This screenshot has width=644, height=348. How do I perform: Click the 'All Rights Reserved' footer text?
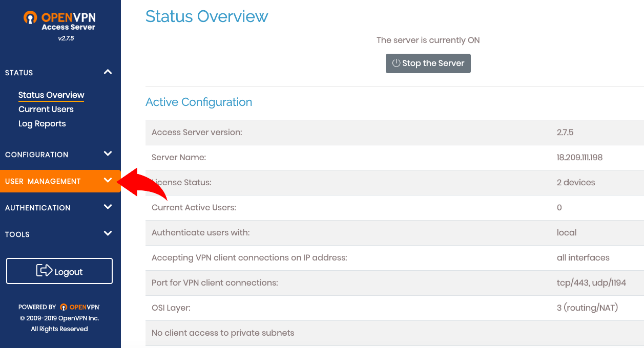click(x=59, y=329)
